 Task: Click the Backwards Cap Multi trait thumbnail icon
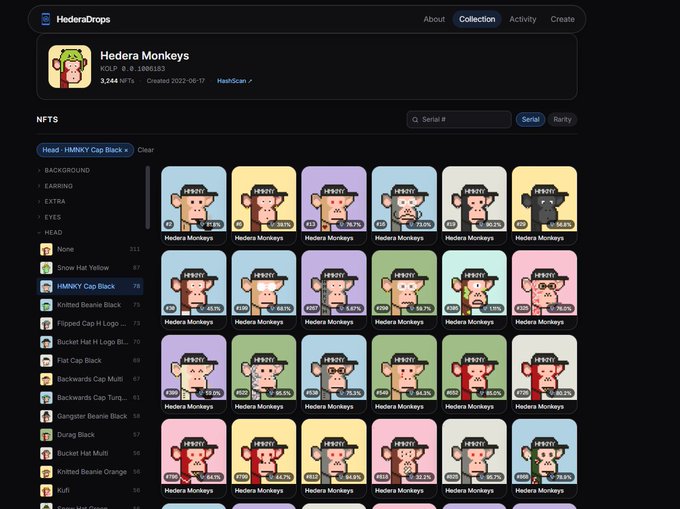pyautogui.click(x=46, y=379)
